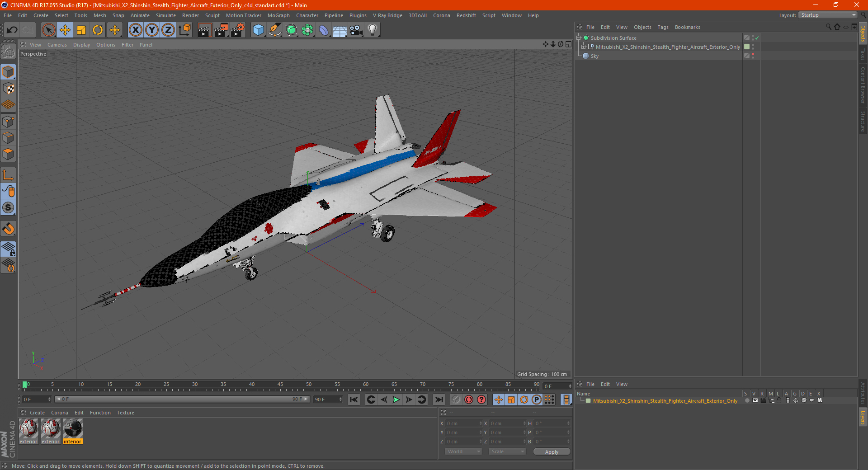Select the interior material thumbnail
Image resolution: width=868 pixels, height=470 pixels.
(x=72, y=432)
